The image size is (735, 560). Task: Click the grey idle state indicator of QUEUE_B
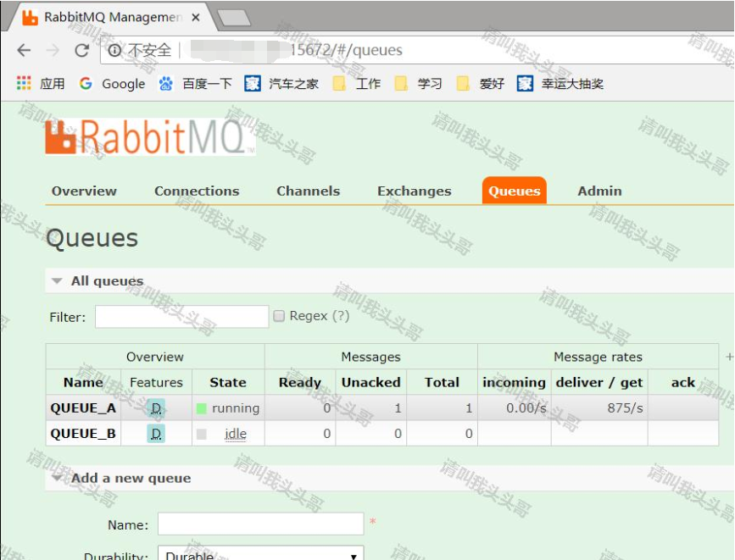click(202, 434)
